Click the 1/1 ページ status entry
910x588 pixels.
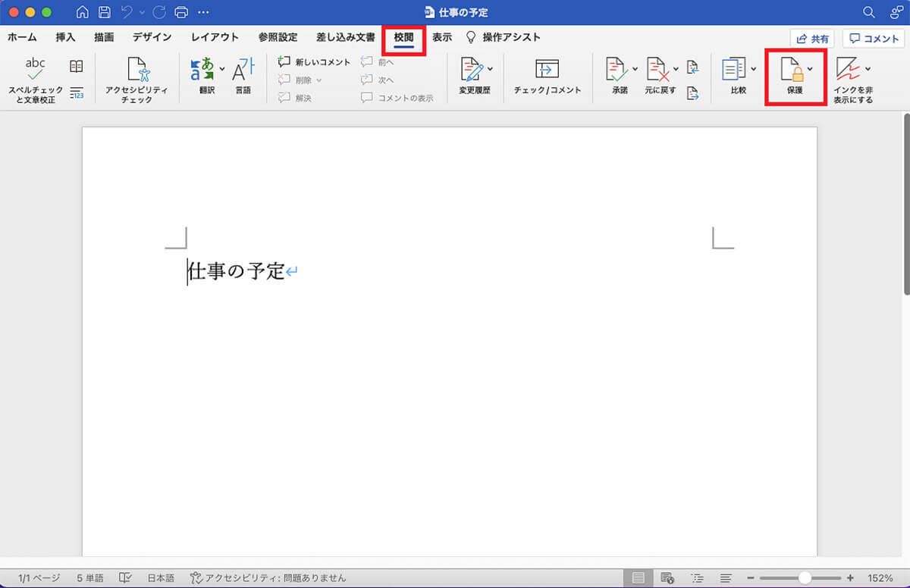tap(39, 577)
